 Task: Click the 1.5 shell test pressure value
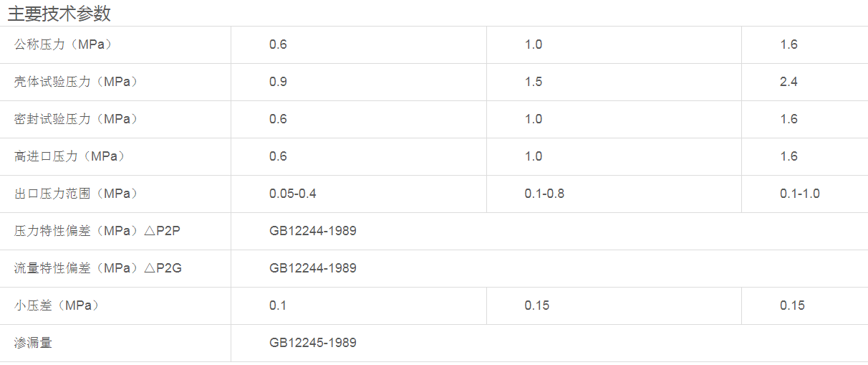click(x=534, y=82)
